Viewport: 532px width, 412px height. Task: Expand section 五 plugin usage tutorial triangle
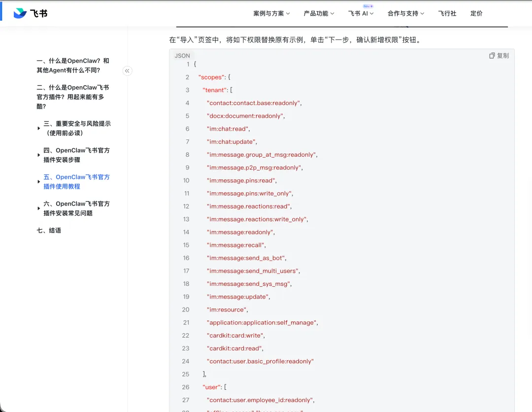[x=39, y=182]
